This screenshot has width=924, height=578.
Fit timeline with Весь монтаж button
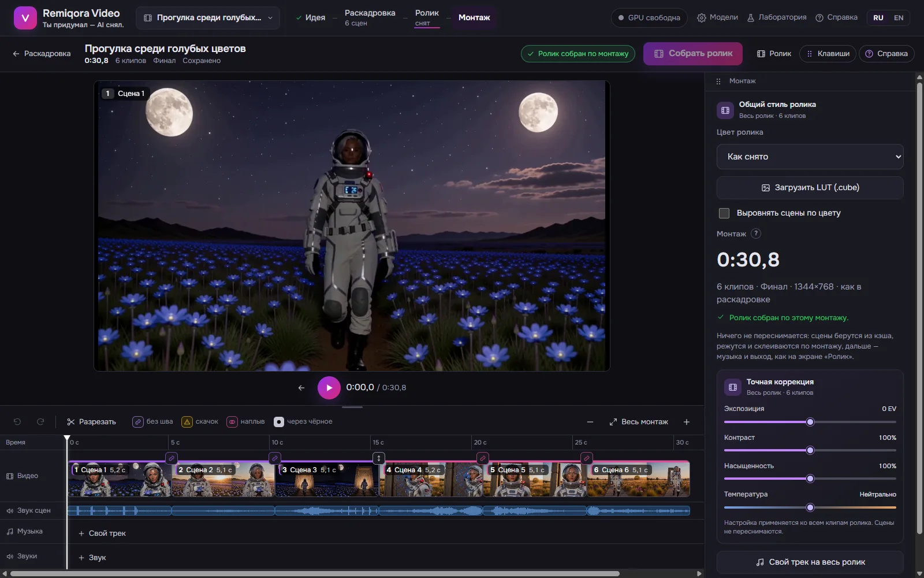[639, 422]
